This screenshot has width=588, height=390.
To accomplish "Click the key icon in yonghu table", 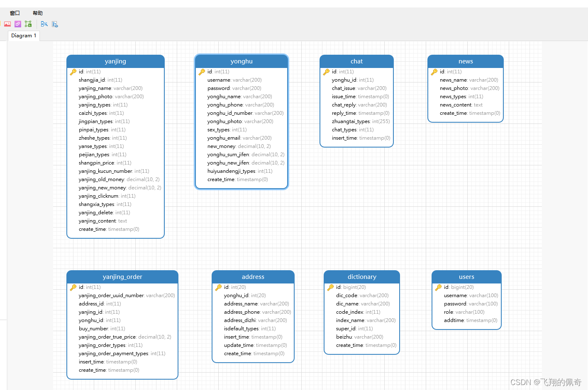I will pos(202,72).
